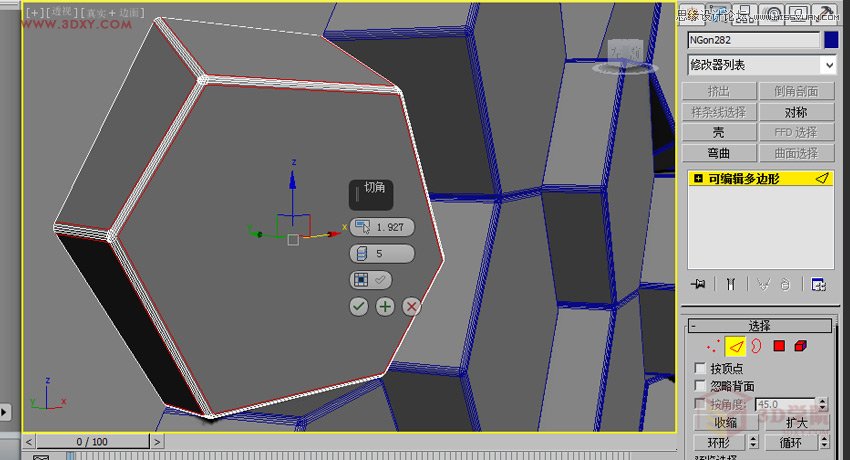Click the 环形 ring button
Image resolution: width=850 pixels, height=460 pixels.
[720, 443]
